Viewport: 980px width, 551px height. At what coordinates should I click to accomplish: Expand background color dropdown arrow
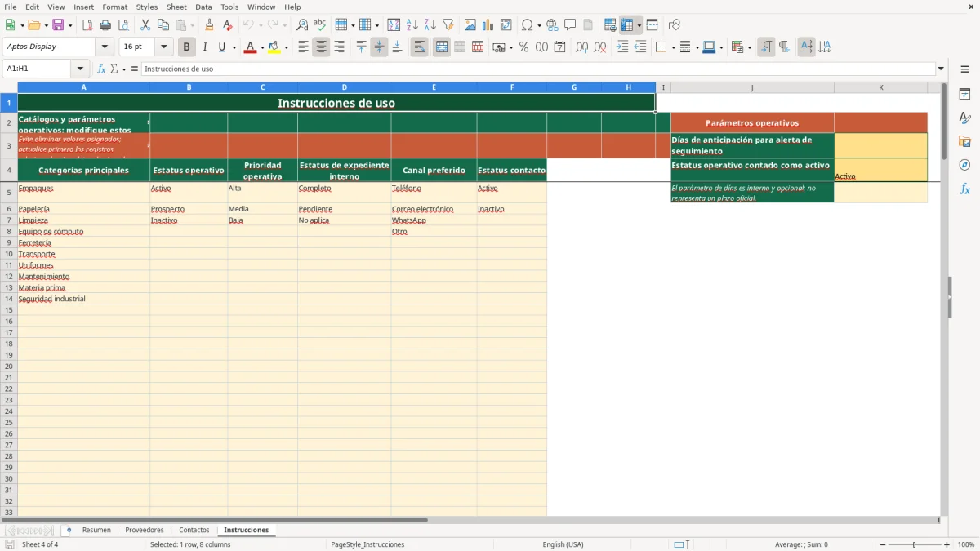click(x=286, y=47)
